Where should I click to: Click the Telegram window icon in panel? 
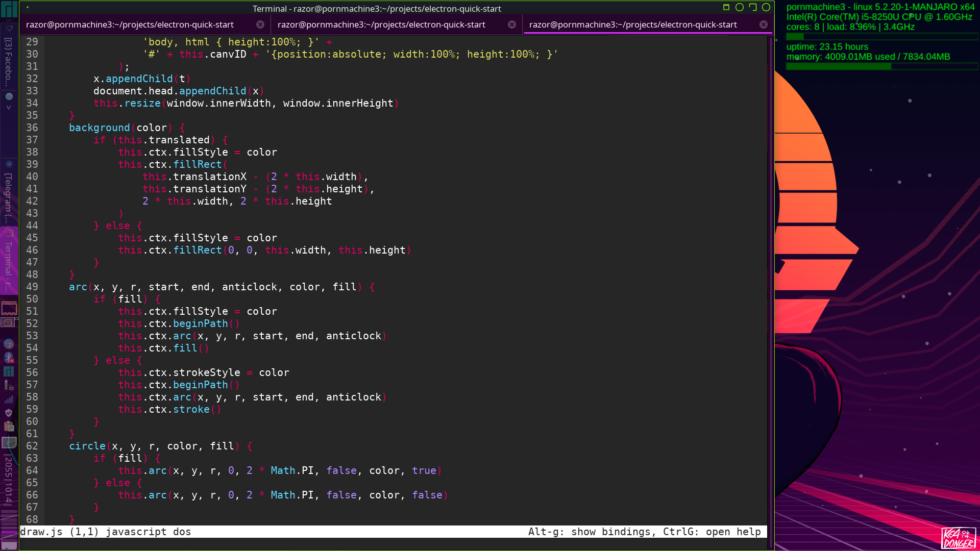click(x=9, y=164)
